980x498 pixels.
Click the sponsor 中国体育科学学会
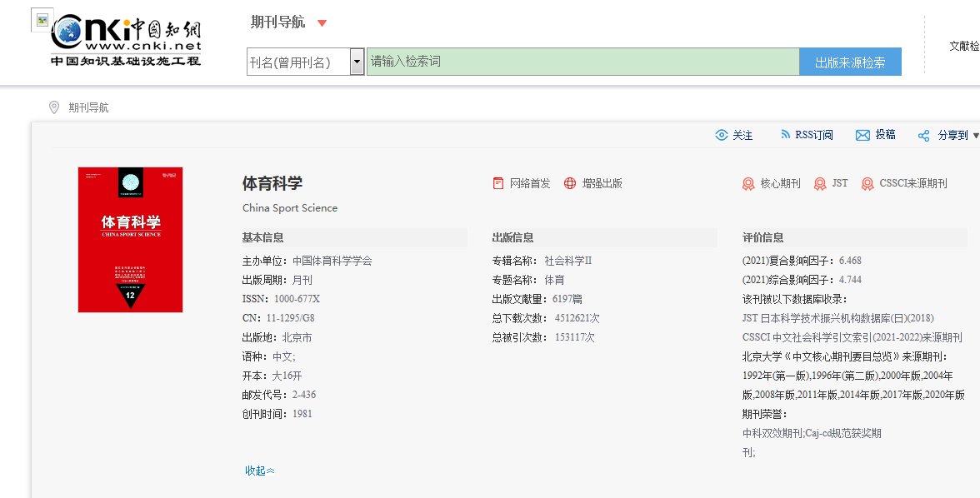(x=332, y=261)
